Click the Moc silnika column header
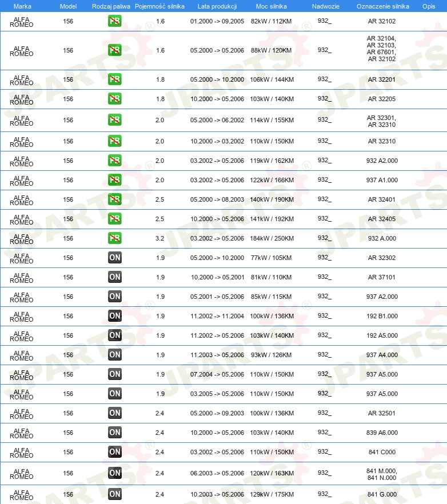This screenshot has width=447, height=504. click(x=272, y=6)
